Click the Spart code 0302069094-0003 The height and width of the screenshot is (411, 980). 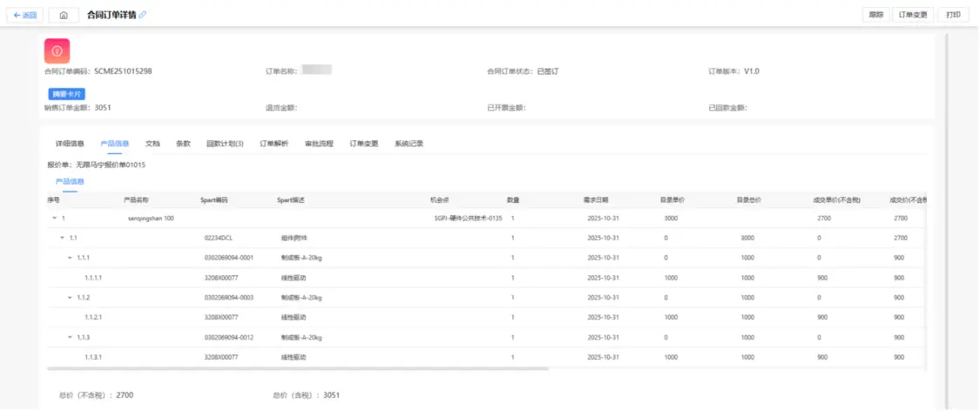click(x=229, y=298)
